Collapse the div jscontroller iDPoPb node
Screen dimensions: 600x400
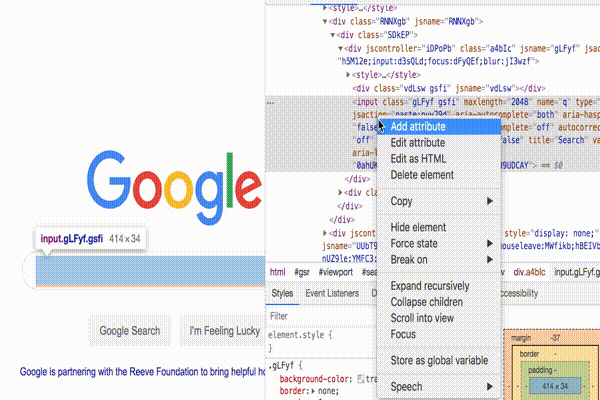tap(340, 49)
